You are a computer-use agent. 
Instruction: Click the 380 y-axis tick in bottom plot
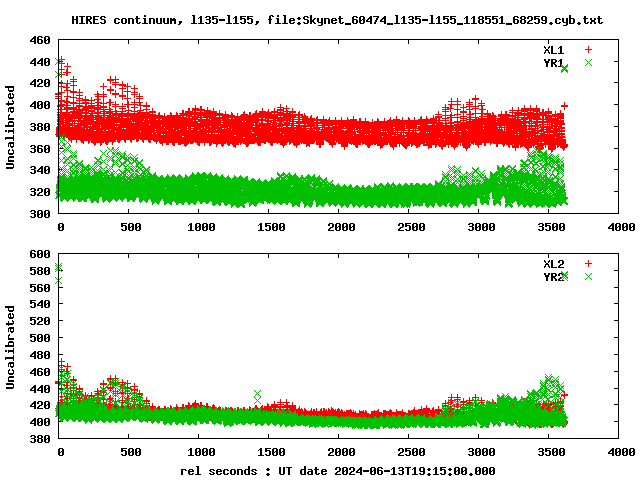click(40, 439)
